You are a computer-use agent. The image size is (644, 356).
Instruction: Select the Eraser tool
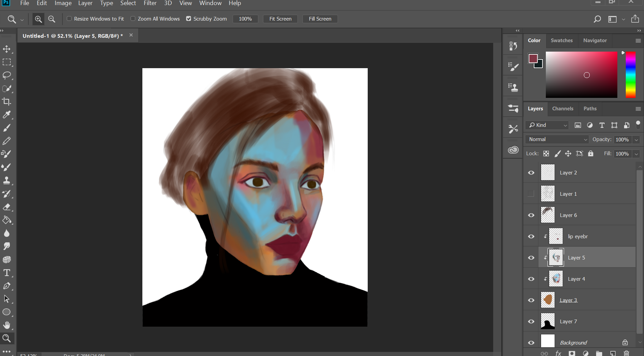pos(7,207)
